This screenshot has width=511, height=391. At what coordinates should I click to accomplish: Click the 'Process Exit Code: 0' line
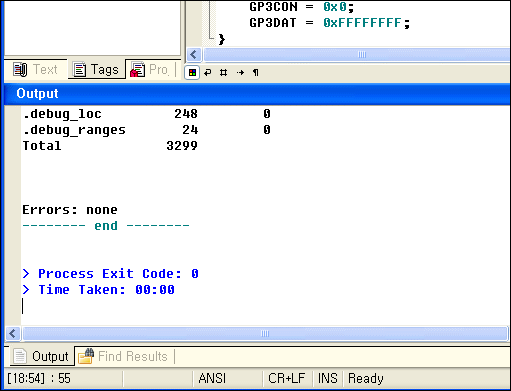(111, 274)
